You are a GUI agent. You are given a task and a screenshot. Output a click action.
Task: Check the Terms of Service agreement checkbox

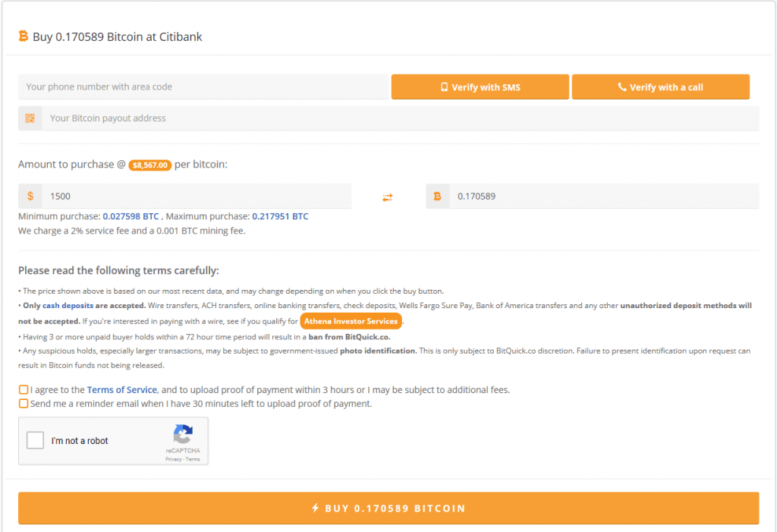click(x=24, y=389)
